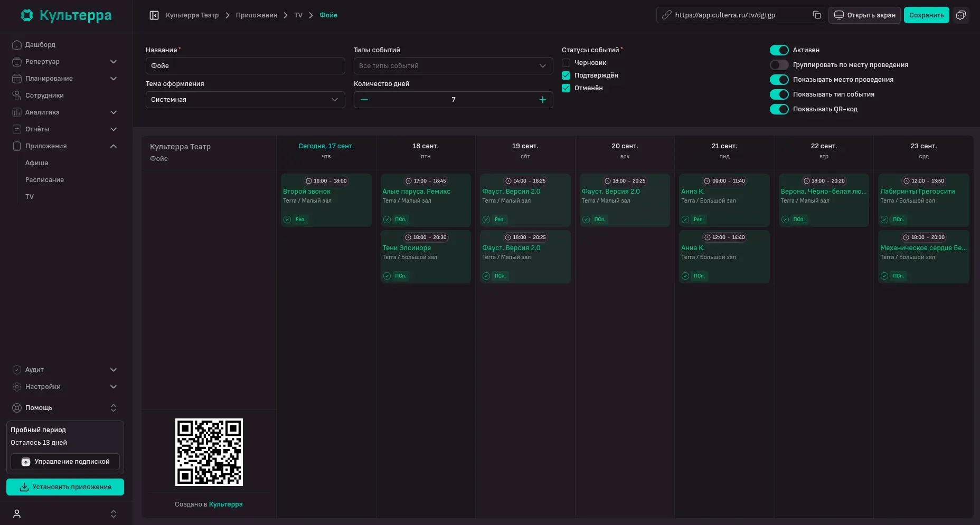Open Расписание under Приложения
Image resolution: width=980 pixels, height=525 pixels.
(x=44, y=180)
